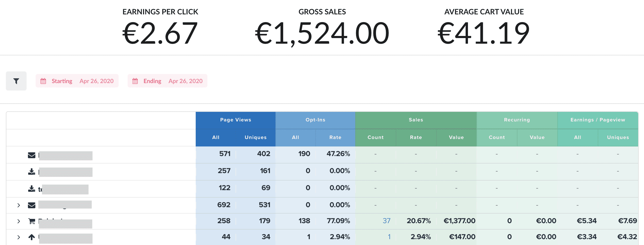Open the Apr 26, 2020 starting date picker

tap(97, 81)
